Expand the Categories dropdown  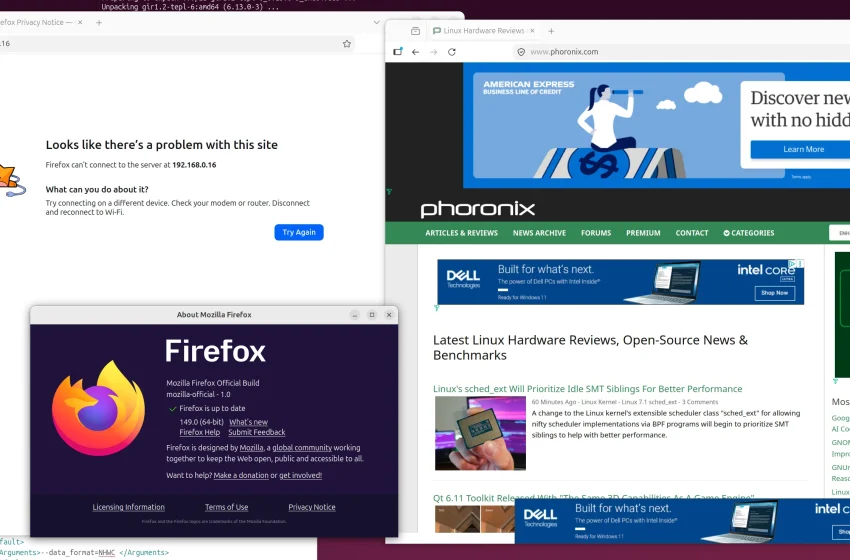click(749, 233)
